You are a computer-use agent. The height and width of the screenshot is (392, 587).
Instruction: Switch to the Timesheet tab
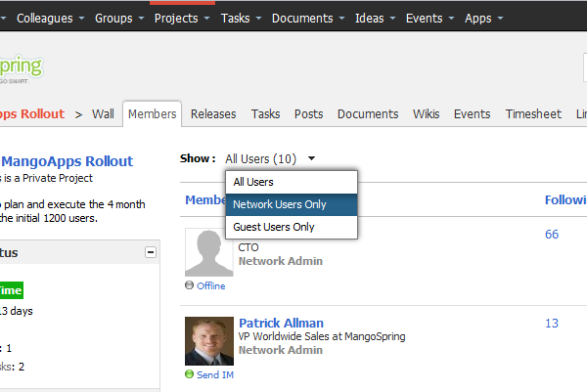coord(533,114)
